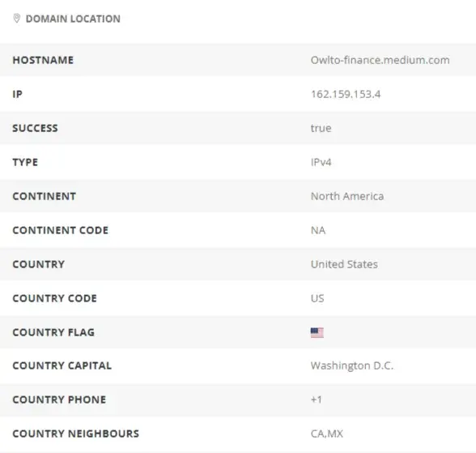Click the COUNTRY NEIGHBOURS row label
The width and height of the screenshot is (476, 453).
click(76, 434)
